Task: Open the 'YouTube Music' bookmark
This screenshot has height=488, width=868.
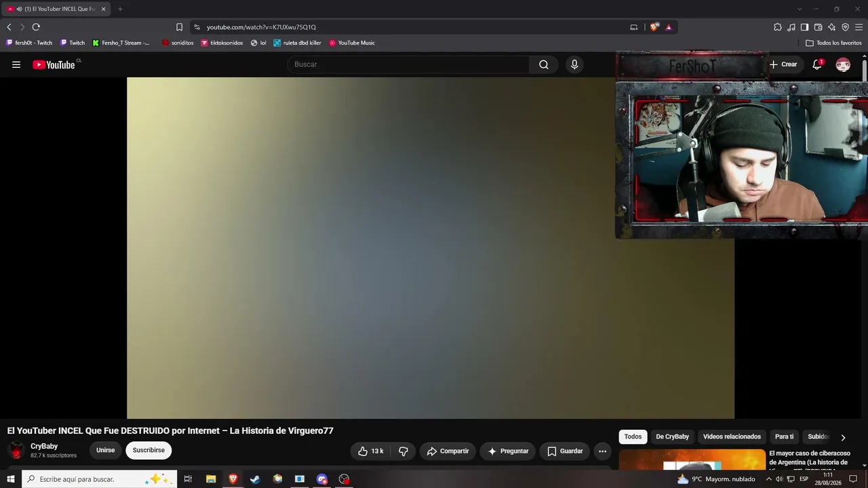Action: tap(352, 43)
